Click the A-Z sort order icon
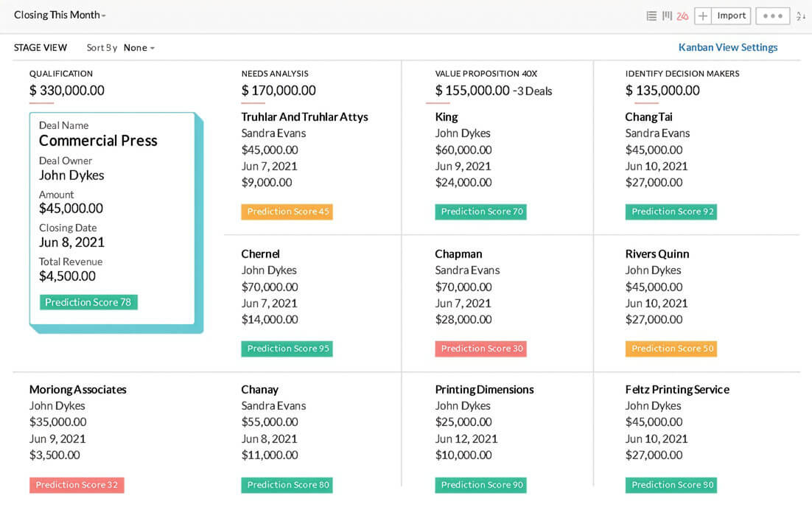Screen dimensions: 812x507 [801, 16]
